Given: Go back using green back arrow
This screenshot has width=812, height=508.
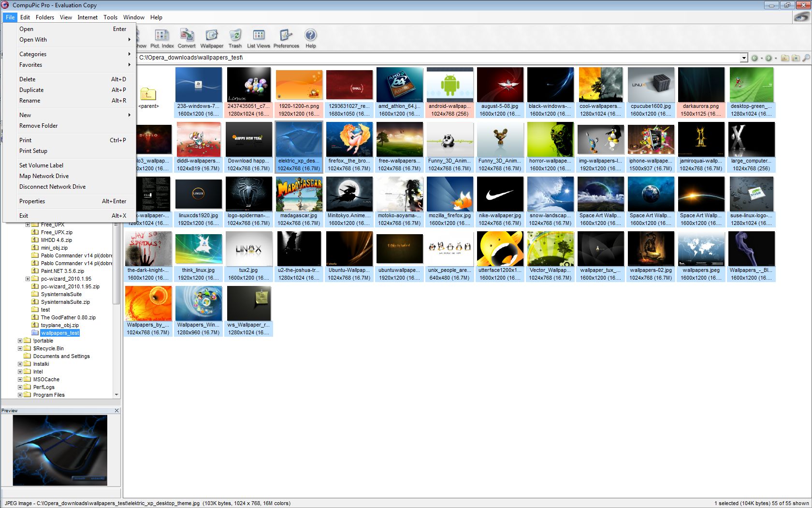Looking at the screenshot, I should [754, 58].
